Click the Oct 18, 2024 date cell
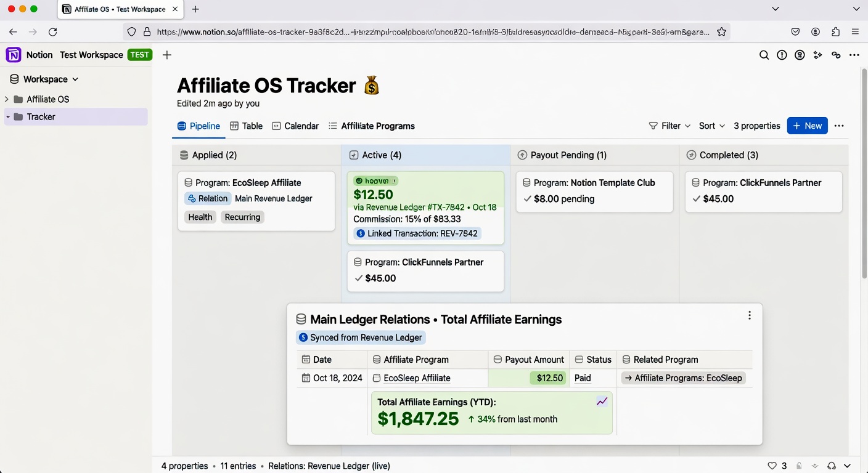This screenshot has width=868, height=473. 332,378
